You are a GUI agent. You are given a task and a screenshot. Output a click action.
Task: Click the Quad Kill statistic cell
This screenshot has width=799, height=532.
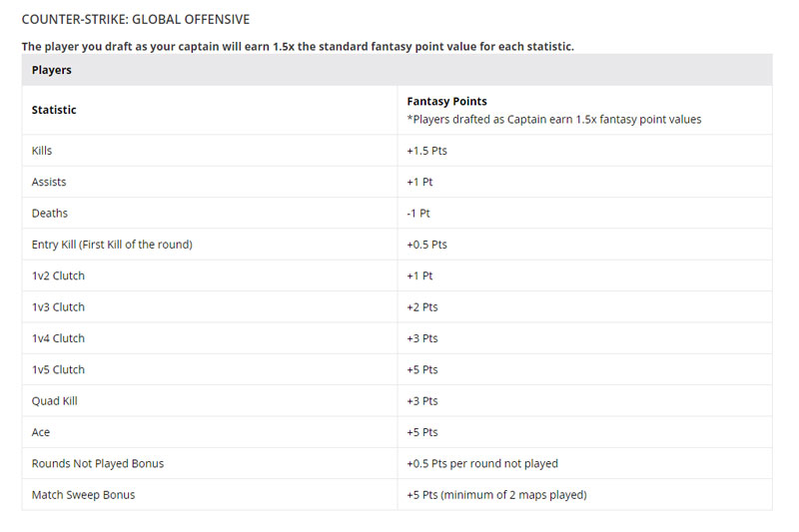tap(54, 401)
